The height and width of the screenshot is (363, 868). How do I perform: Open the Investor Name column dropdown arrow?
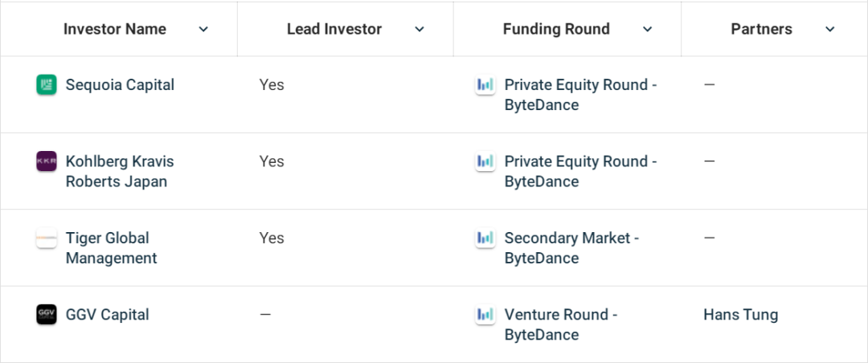[x=203, y=30]
